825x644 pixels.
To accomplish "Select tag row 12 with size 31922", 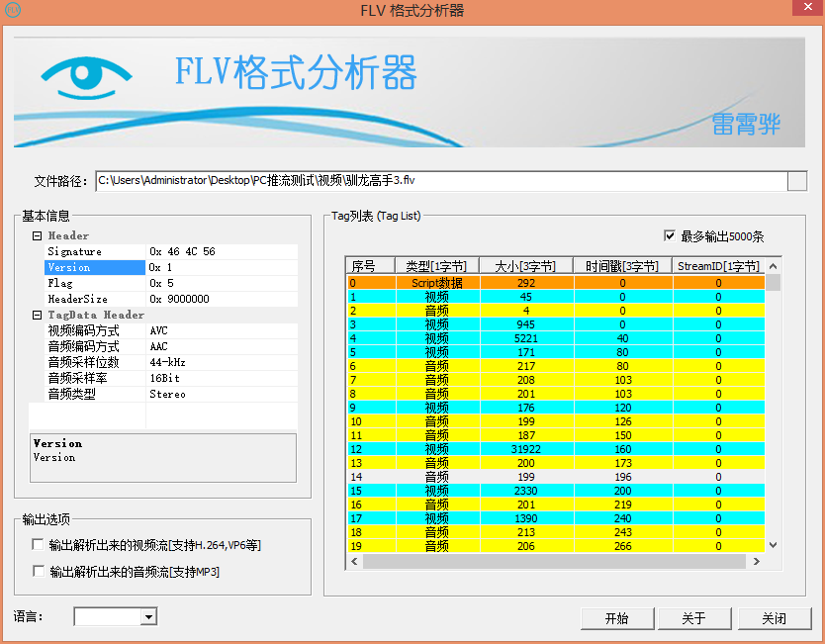I will tap(556, 449).
